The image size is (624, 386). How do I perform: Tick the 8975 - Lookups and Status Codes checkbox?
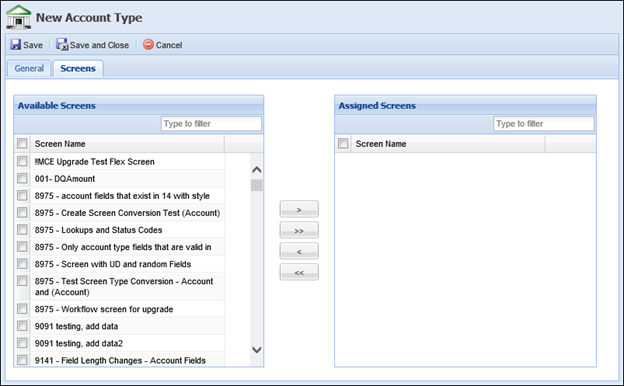(22, 230)
